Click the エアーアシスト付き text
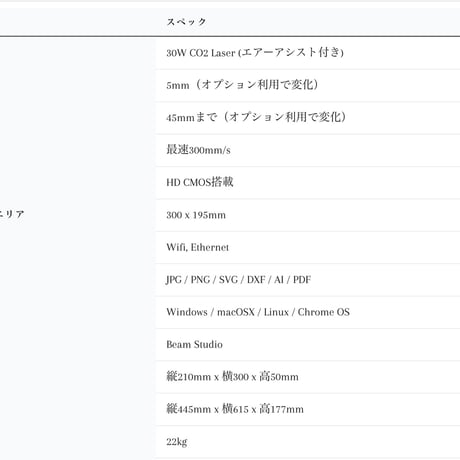The width and height of the screenshot is (460, 460). 291,53
